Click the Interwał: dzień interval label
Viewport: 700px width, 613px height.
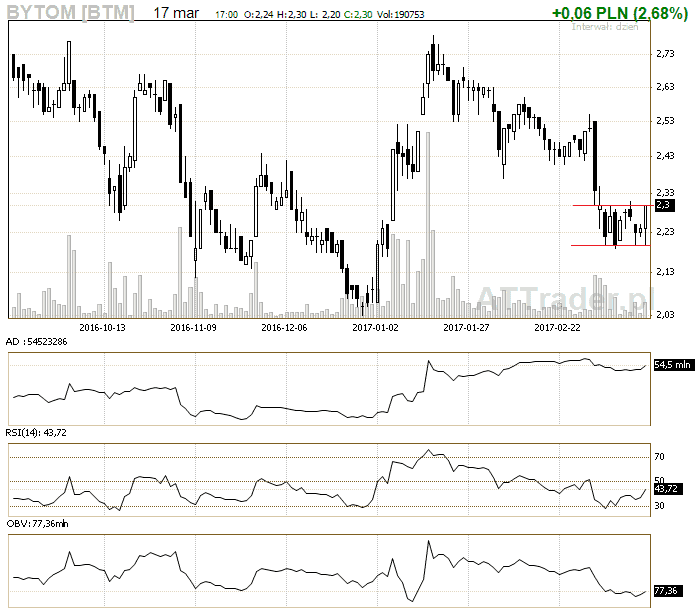[606, 28]
